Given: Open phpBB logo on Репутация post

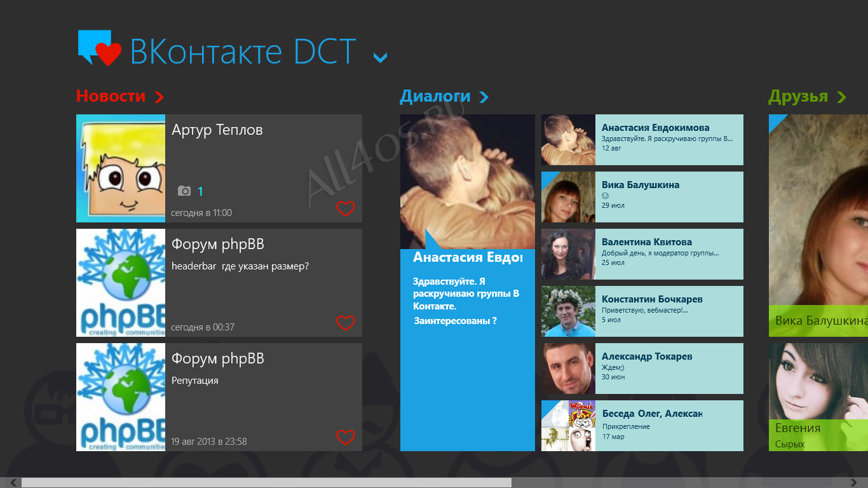Looking at the screenshot, I should [x=121, y=397].
